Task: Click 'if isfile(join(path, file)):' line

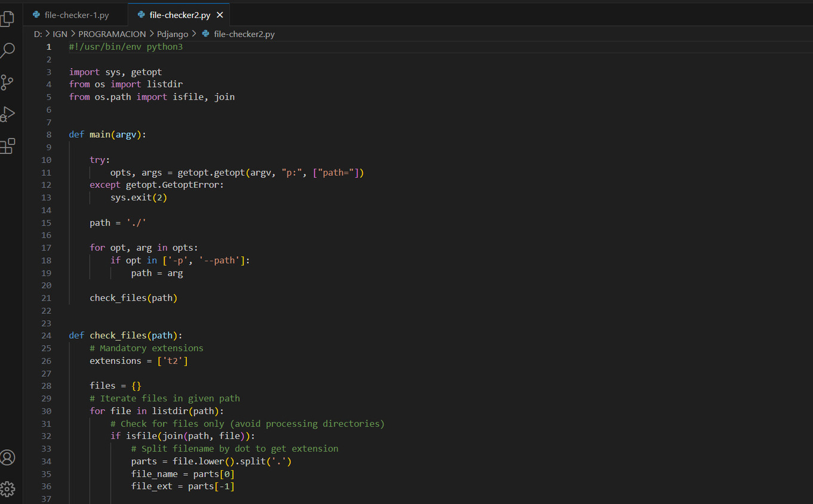Action: pos(183,436)
